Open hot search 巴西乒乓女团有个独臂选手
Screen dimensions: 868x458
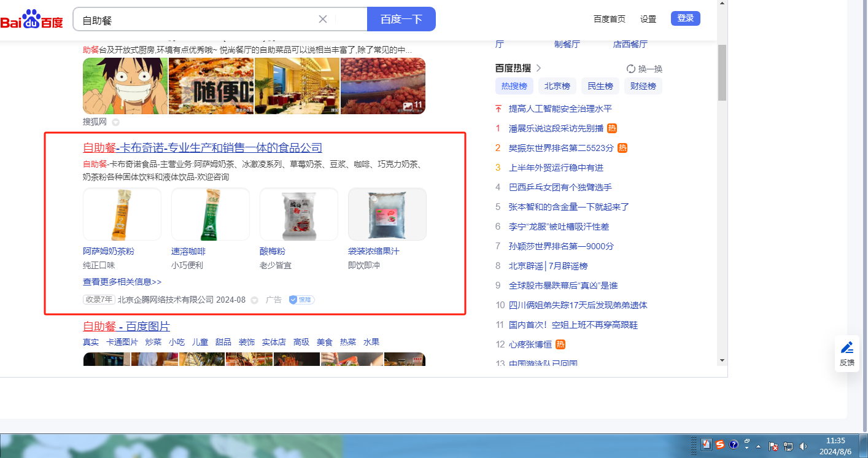click(x=560, y=187)
